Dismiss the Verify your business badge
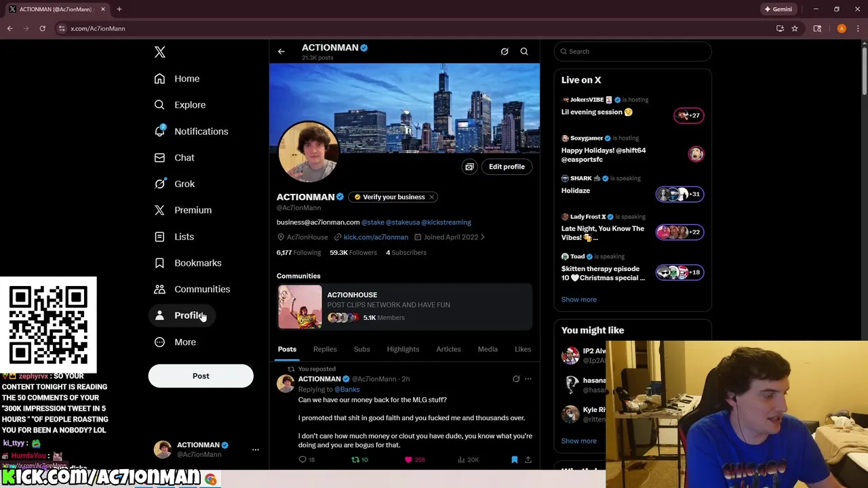The image size is (868, 488). click(431, 197)
